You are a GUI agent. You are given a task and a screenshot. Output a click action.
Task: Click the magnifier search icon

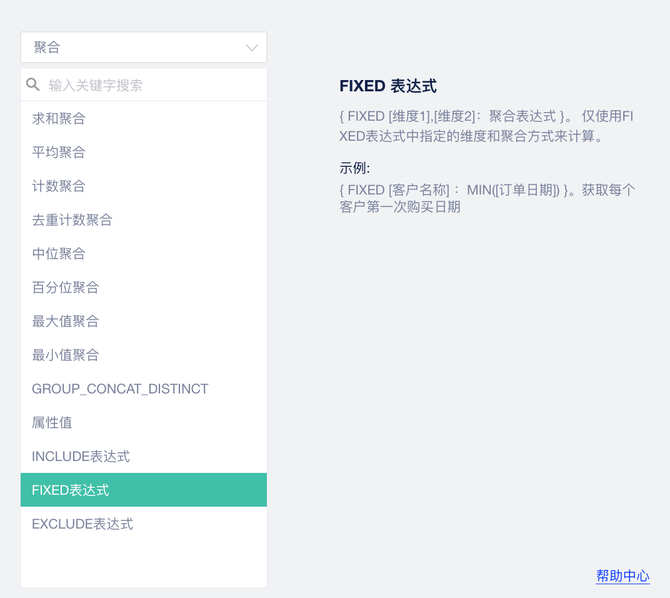33,85
